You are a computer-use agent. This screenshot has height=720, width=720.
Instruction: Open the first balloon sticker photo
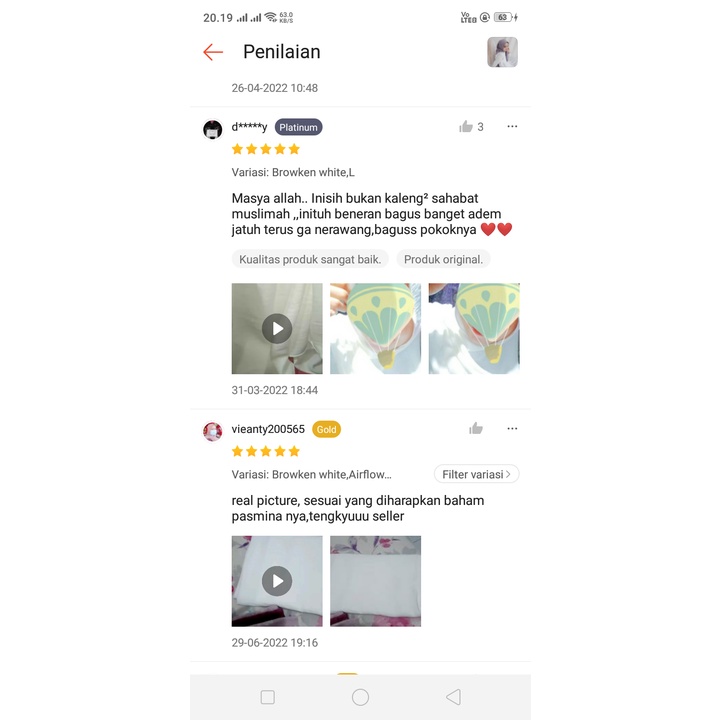[376, 329]
